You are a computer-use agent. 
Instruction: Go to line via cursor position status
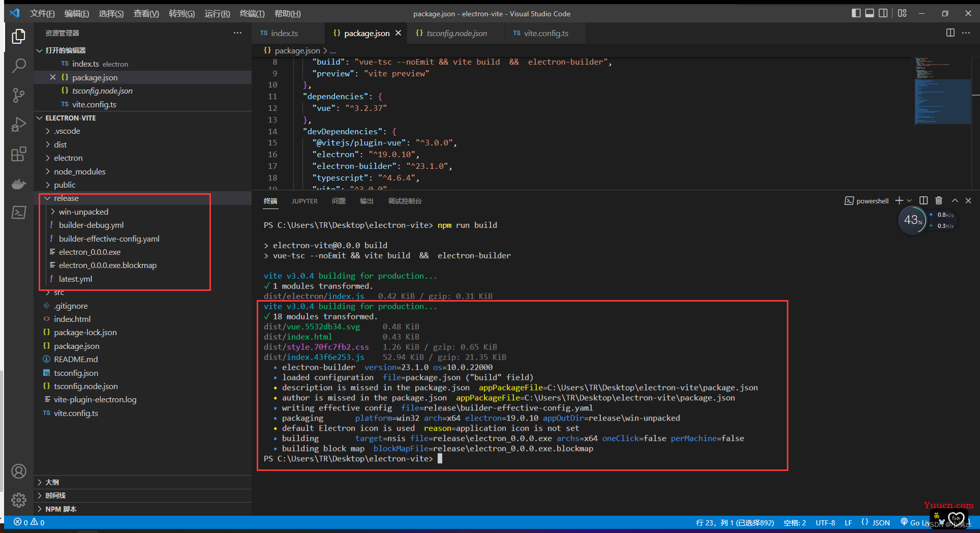[734, 523]
